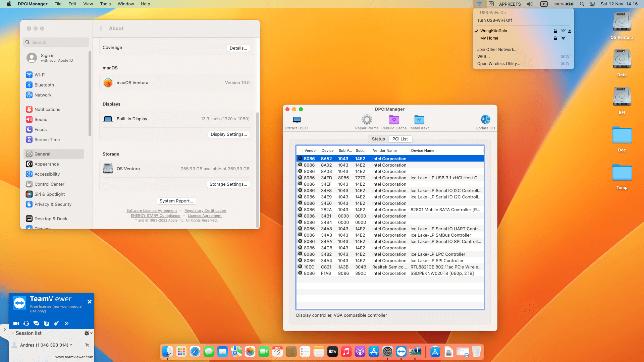Viewport: 644px width, 362px height.
Task: Click the TeamViewer file box icon
Action: click(46, 323)
